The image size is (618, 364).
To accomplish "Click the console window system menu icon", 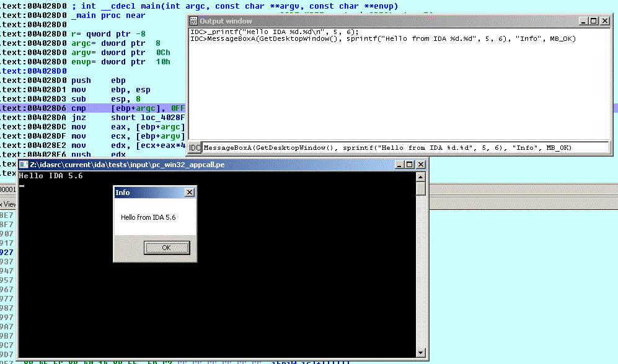I will coord(24,165).
